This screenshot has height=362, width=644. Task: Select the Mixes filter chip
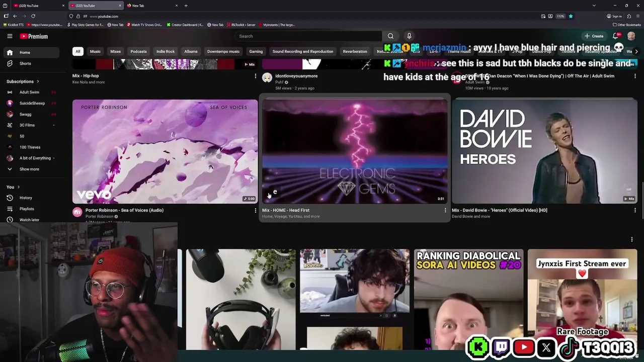coord(115,51)
